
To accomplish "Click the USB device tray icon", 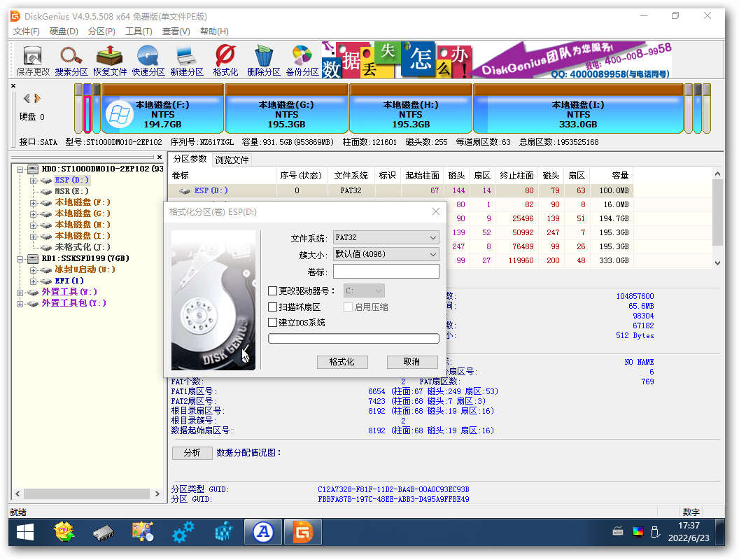I will 655,532.
